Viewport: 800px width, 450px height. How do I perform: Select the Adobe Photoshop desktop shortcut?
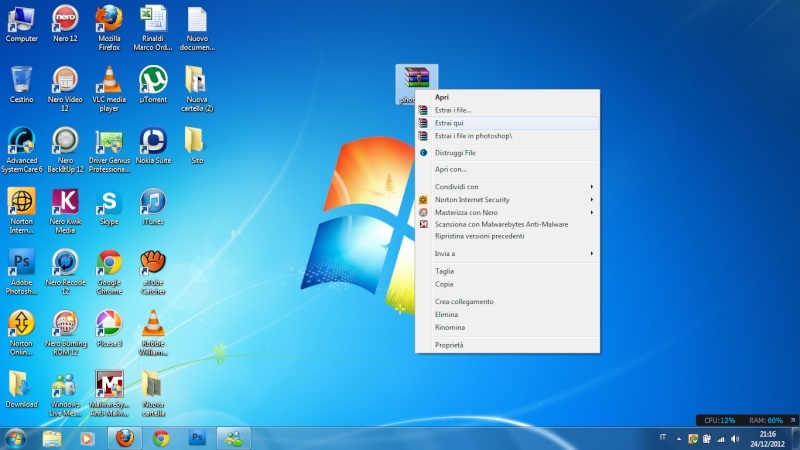click(x=21, y=272)
